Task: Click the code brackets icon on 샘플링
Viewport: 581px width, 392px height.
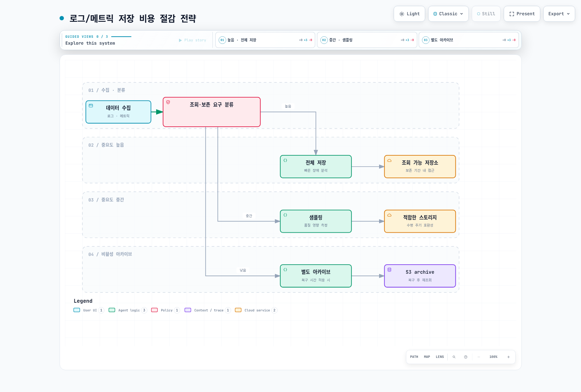Action: [285, 215]
